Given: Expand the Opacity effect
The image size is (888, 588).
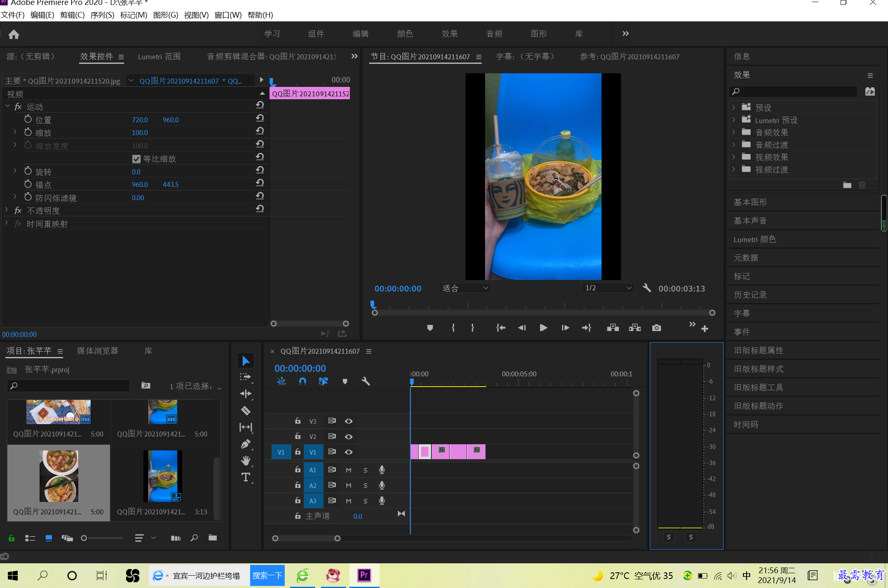Looking at the screenshot, I should [7, 210].
